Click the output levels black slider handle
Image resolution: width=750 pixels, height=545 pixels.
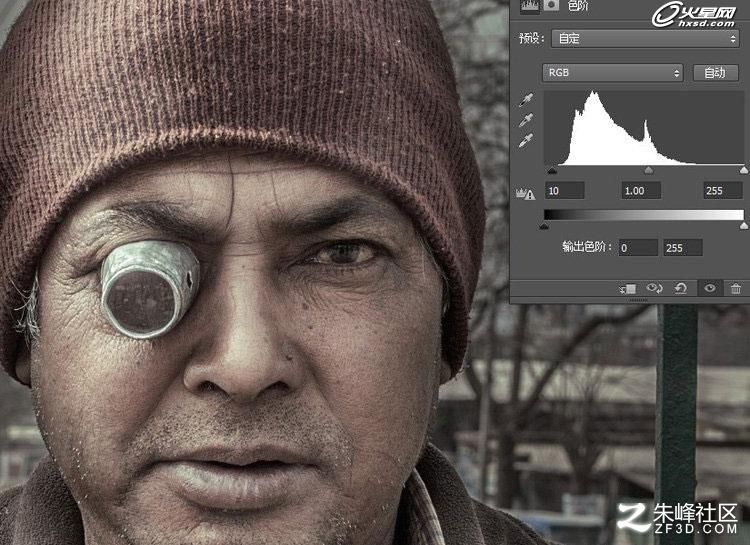[544, 226]
